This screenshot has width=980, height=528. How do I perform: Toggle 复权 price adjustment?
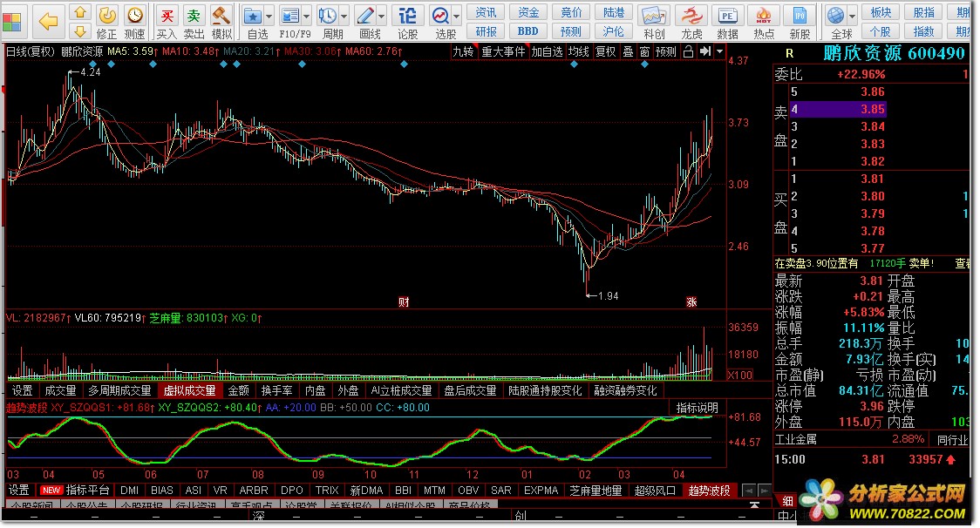(x=606, y=52)
